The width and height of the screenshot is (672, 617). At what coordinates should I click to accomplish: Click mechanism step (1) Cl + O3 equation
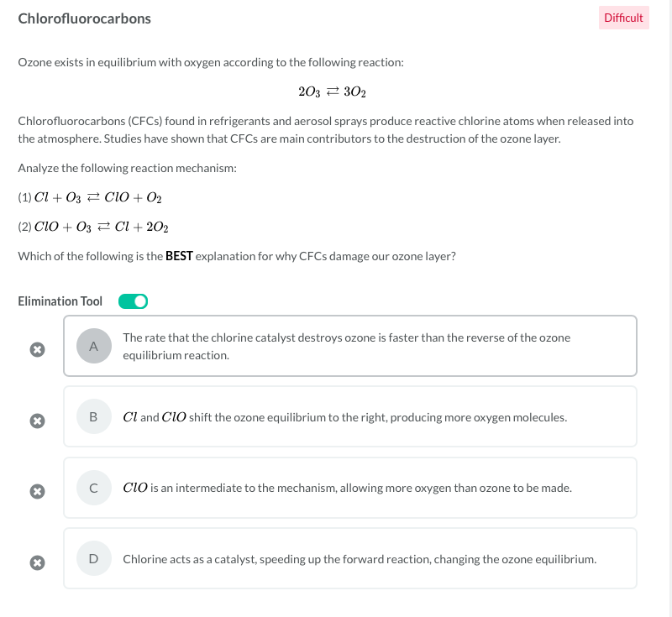click(90, 198)
